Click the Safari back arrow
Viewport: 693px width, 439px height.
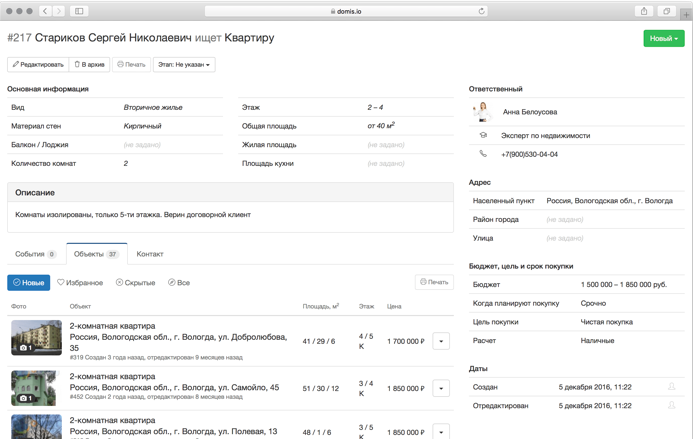tap(46, 11)
